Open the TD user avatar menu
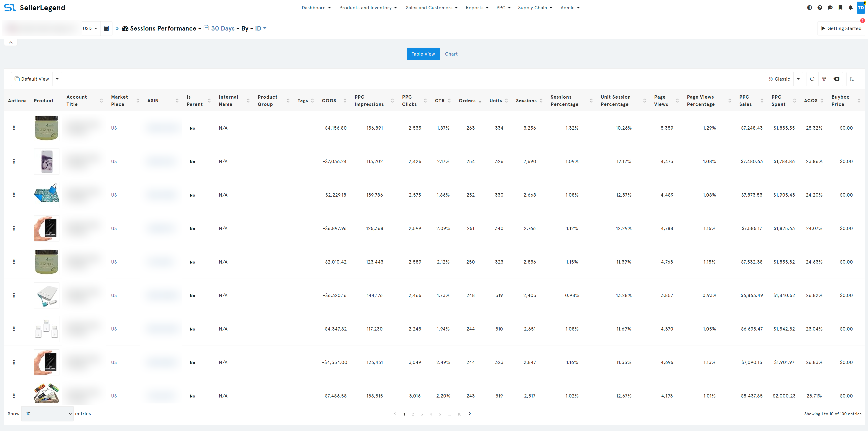 point(861,8)
